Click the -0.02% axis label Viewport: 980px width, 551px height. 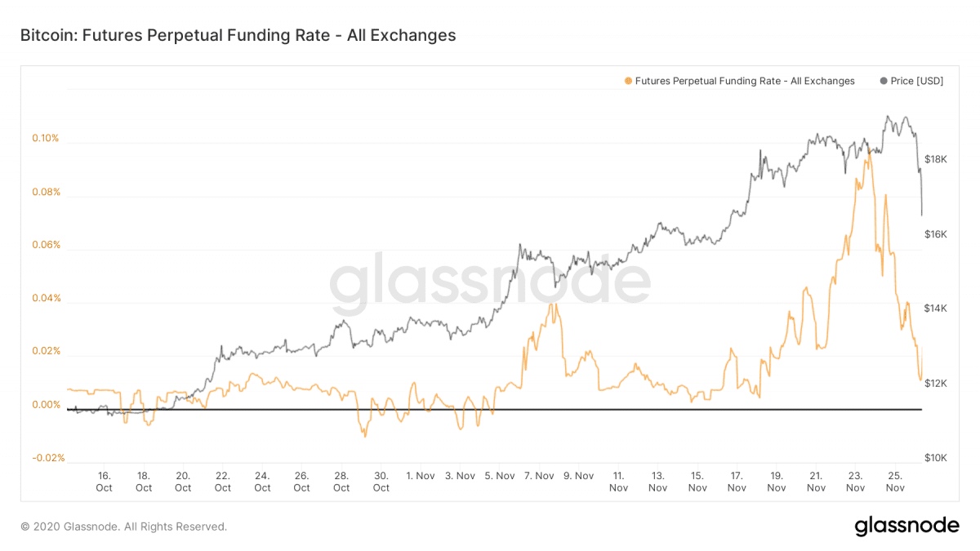point(48,458)
